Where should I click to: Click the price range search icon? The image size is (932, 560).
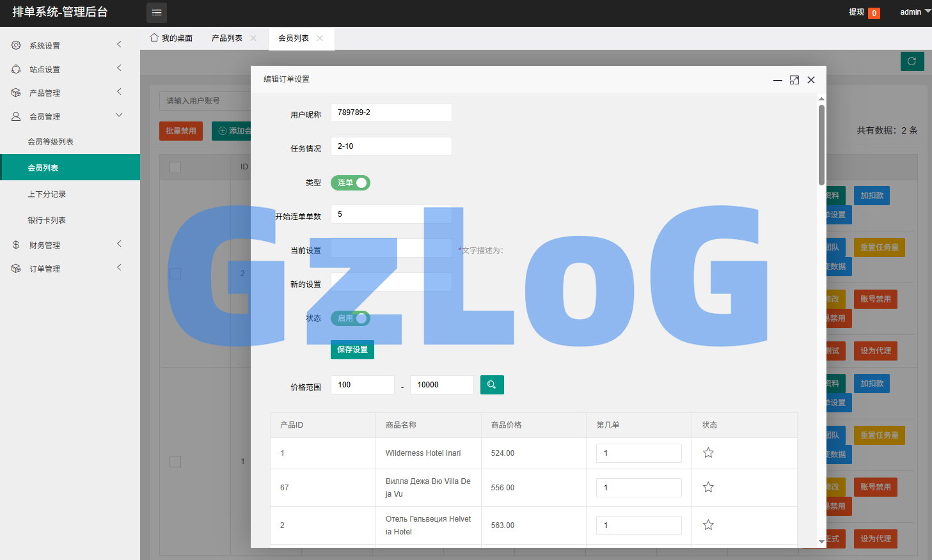(491, 385)
